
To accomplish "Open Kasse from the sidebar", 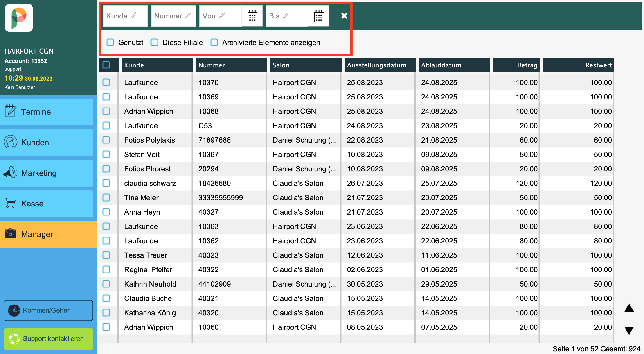I will tap(47, 204).
